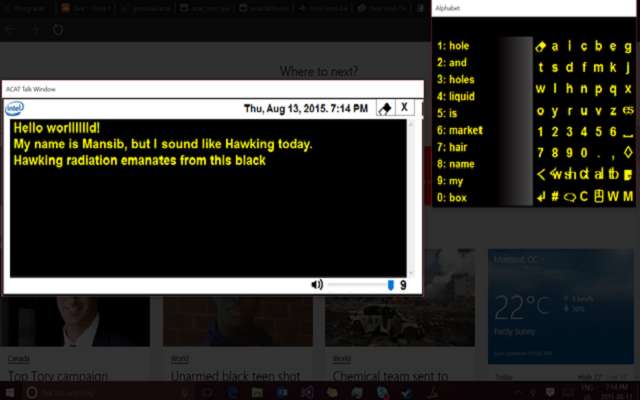Viewport: 640px width, 400px height.
Task: Click the speaker volume icon below the text area
Action: coord(317,285)
